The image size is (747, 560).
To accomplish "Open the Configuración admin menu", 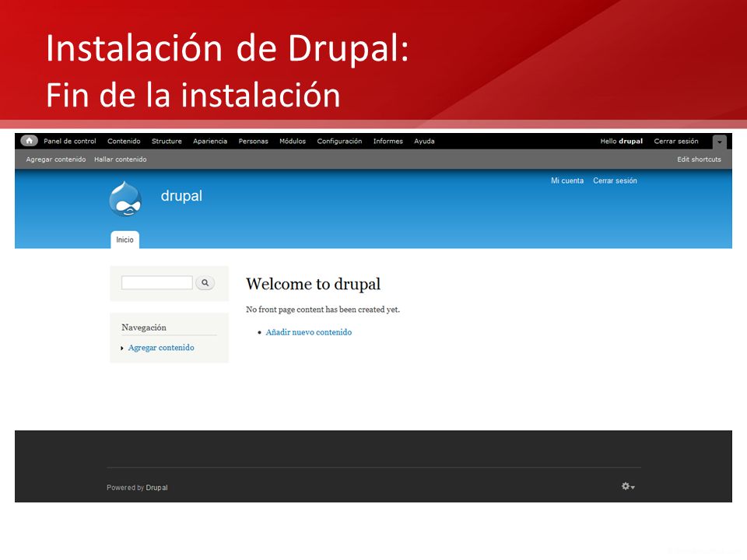I will [x=340, y=142].
